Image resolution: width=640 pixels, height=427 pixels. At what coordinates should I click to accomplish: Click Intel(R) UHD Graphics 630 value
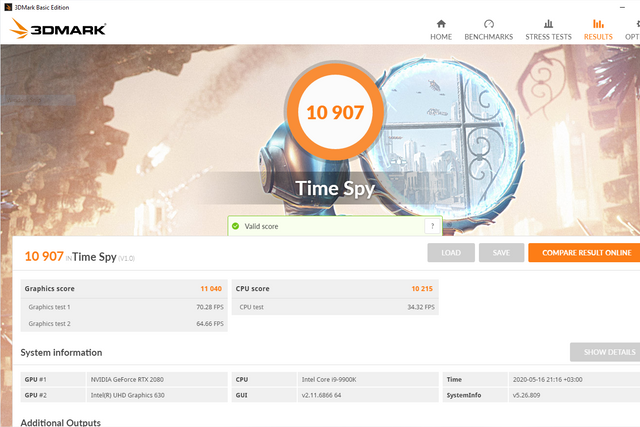click(x=127, y=395)
